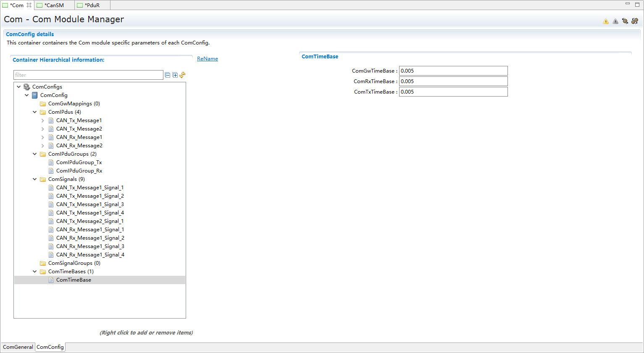Click the ComGwTimeBase value field
Screen dimensions: 644x353
[x=453, y=71]
